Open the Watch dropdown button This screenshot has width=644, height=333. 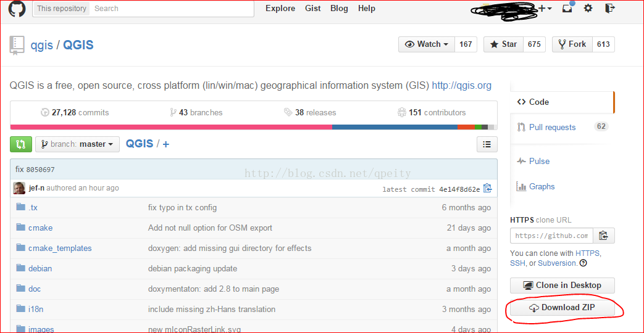point(427,44)
